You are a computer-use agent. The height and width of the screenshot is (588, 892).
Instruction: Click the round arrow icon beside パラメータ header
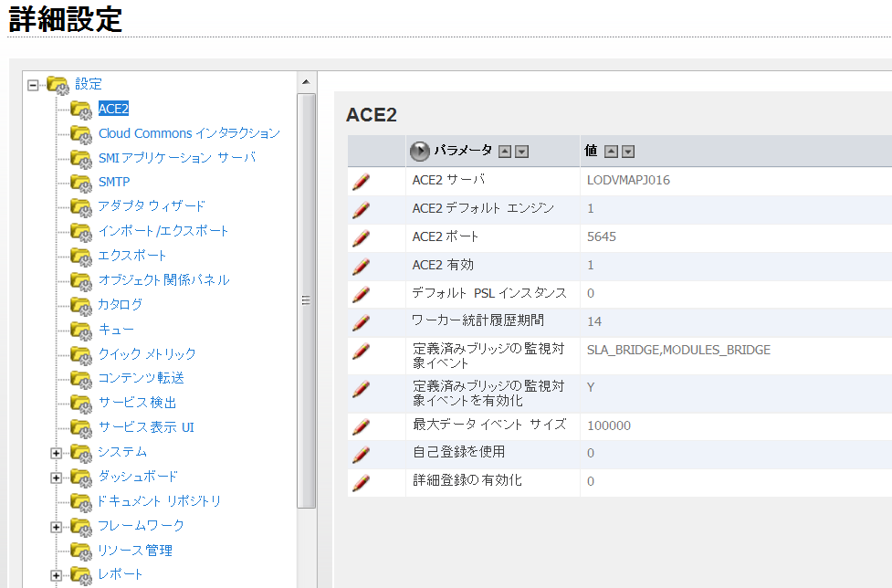pyautogui.click(x=419, y=152)
